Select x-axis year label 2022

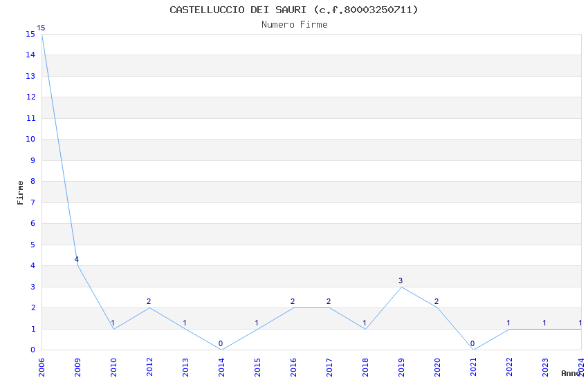point(510,368)
